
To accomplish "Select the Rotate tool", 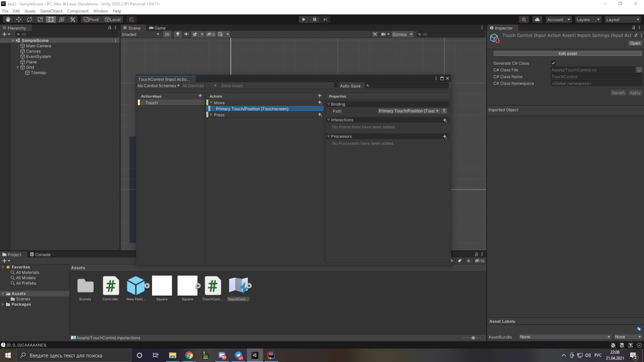I will (29, 20).
